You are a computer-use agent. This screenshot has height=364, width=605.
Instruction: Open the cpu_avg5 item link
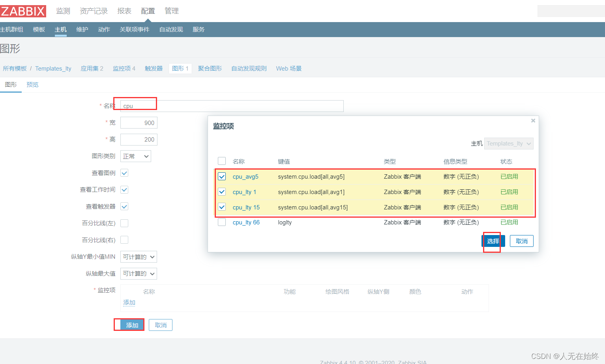(x=245, y=177)
